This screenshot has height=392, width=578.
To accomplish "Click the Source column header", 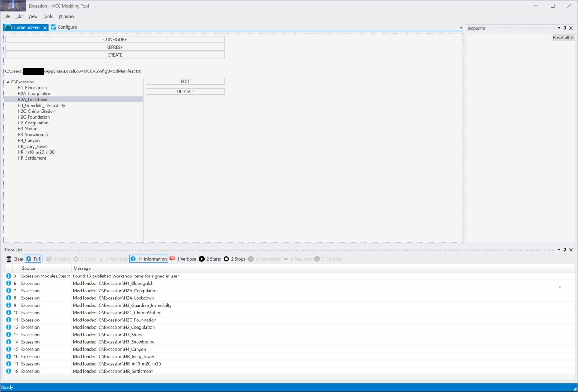I will [x=45, y=268].
